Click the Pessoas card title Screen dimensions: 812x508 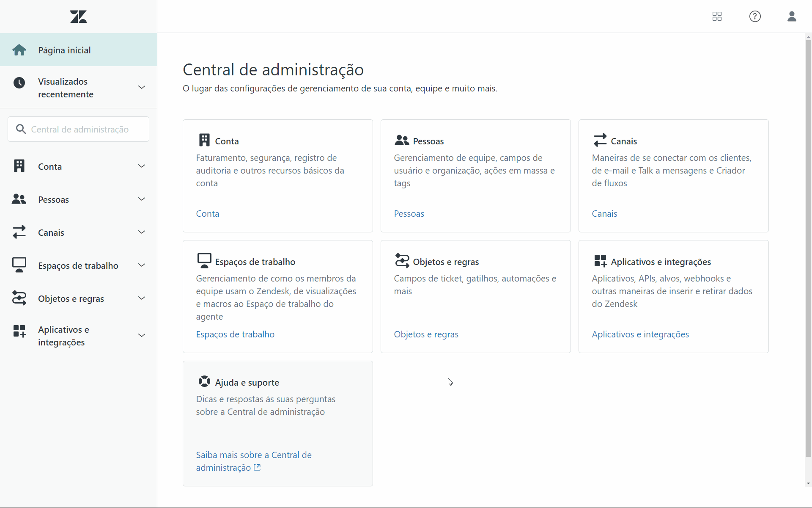coord(428,141)
